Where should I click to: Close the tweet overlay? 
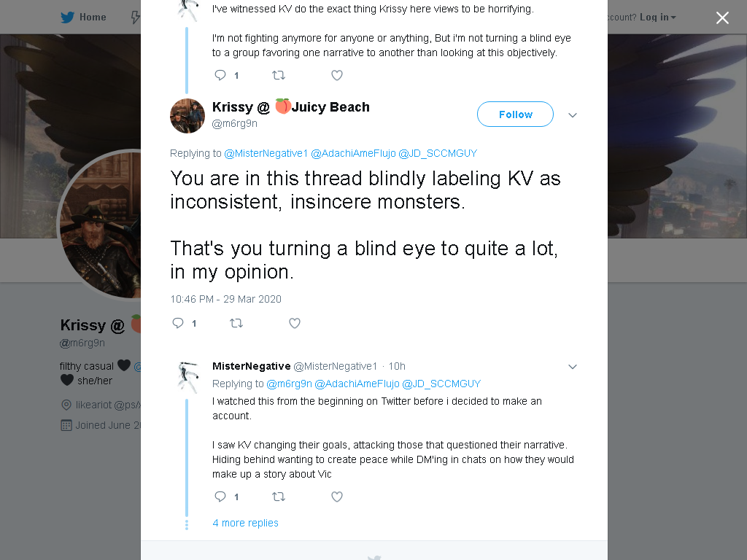(x=722, y=17)
